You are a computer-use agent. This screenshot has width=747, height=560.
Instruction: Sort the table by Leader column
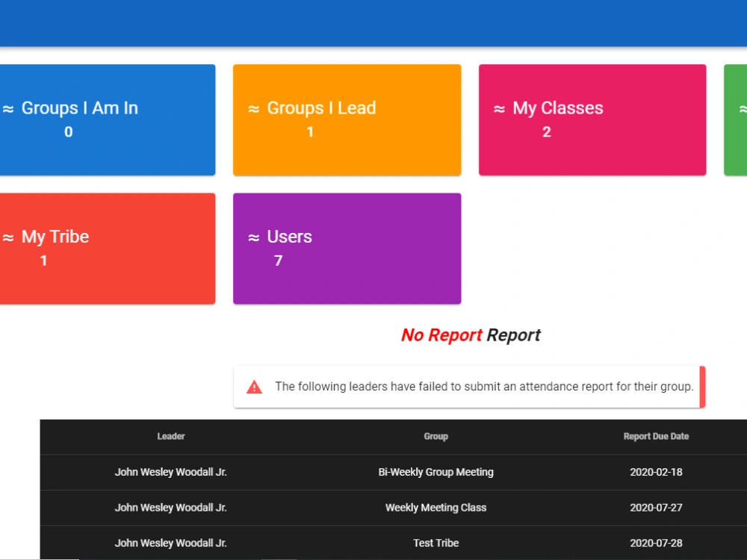[171, 437]
